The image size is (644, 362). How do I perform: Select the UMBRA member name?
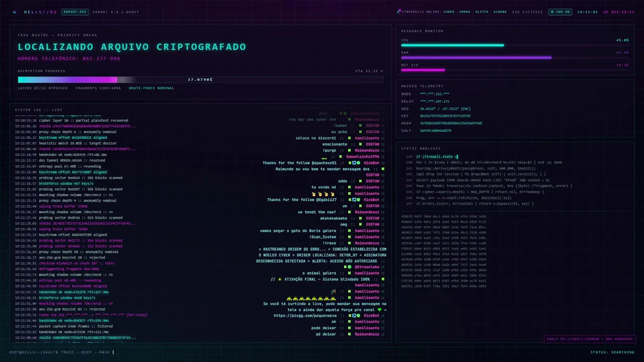pyautogui.click(x=465, y=12)
